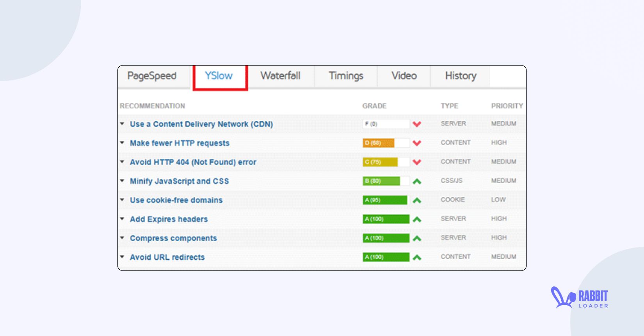Open the Waterfall tab
The image size is (644, 336).
coord(280,76)
